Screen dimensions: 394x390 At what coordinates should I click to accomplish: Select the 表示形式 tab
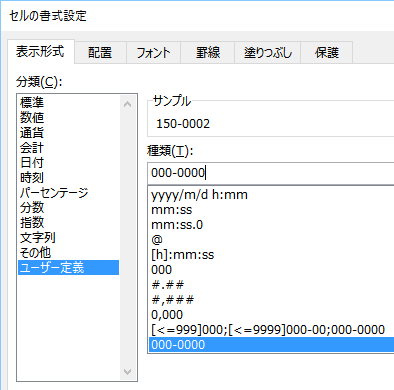click(40, 52)
